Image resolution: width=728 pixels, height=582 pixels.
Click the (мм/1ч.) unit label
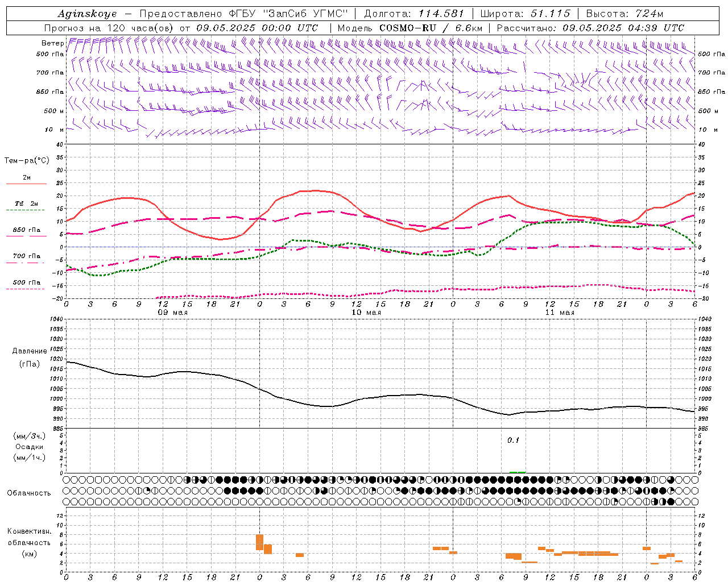(x=30, y=458)
